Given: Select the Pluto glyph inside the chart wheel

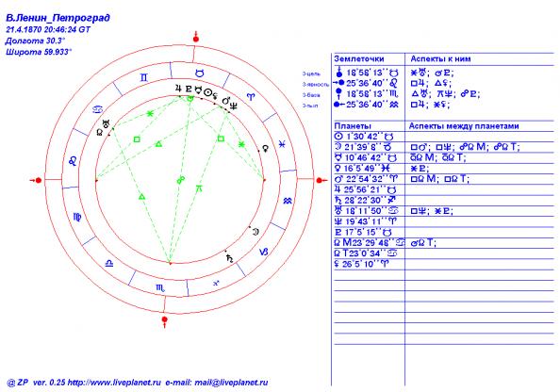Looking at the screenshot, I should 189,89.
